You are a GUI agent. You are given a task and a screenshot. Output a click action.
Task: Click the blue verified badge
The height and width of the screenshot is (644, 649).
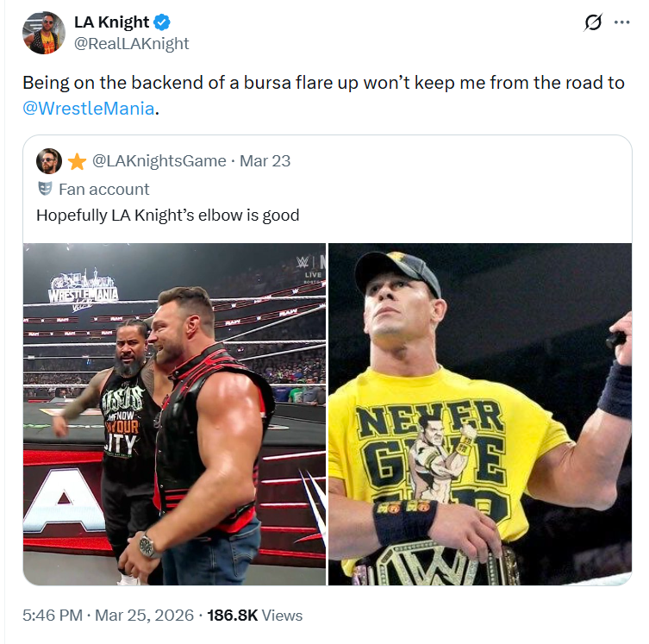click(x=163, y=22)
